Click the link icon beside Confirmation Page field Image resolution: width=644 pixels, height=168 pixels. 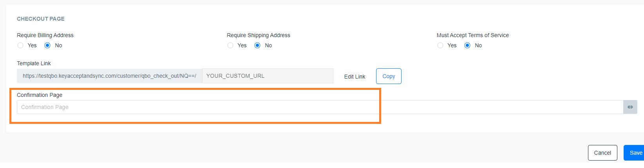630,107
